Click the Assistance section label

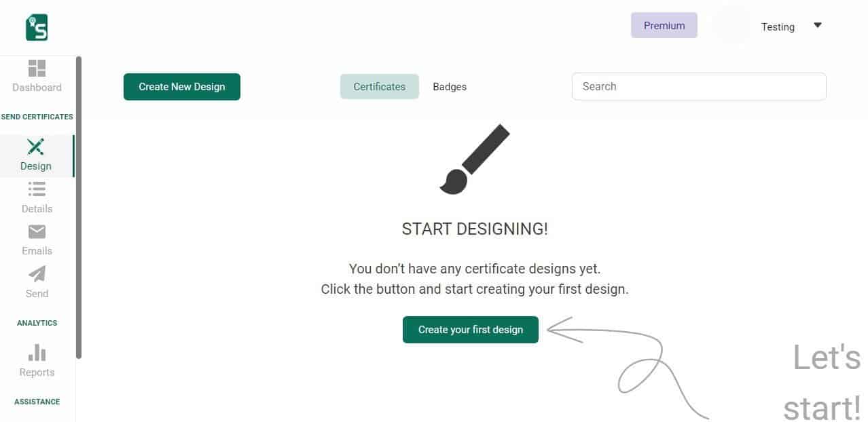pos(37,402)
